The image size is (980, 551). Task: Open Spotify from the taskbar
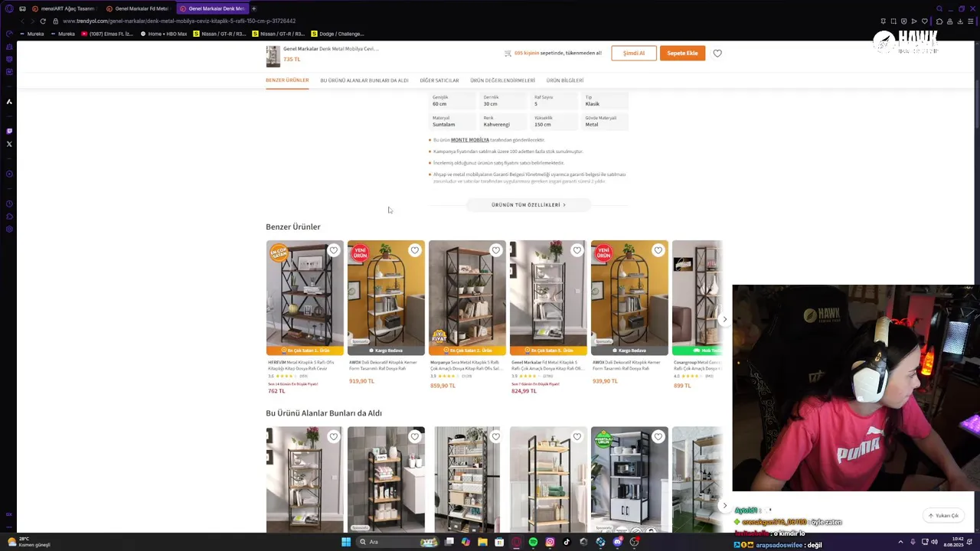pyautogui.click(x=533, y=542)
